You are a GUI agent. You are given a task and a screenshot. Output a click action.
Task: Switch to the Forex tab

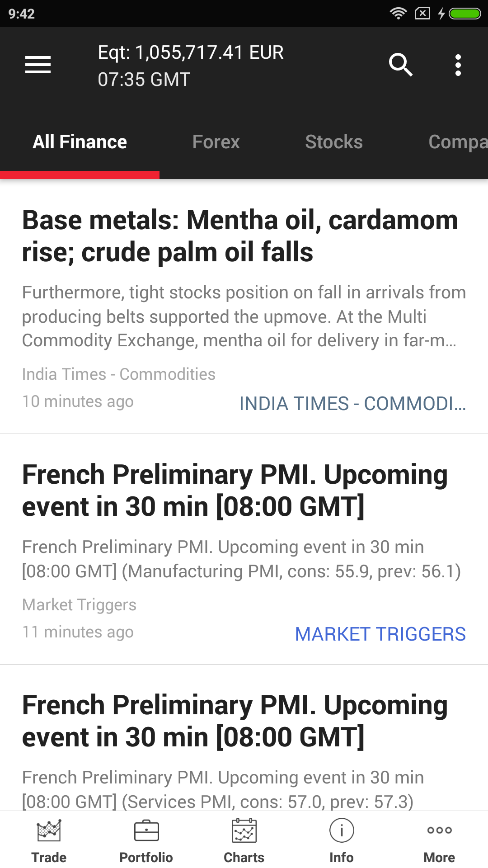tap(216, 142)
